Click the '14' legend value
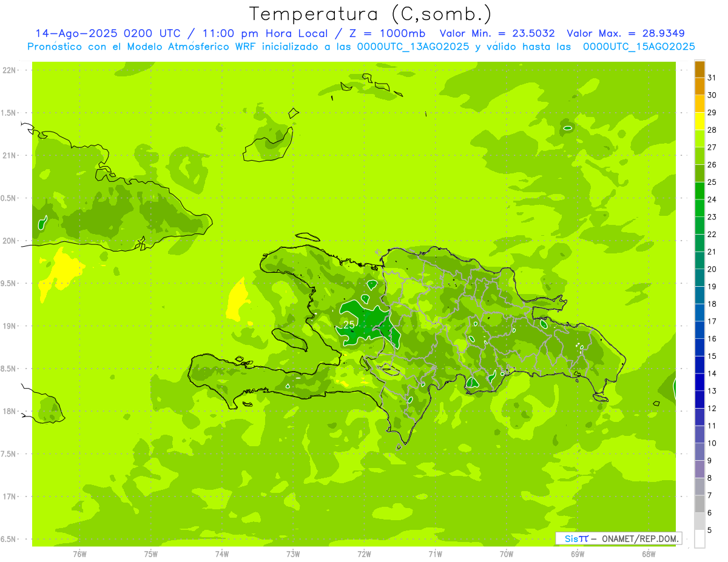728x562 pixels. [x=712, y=373]
